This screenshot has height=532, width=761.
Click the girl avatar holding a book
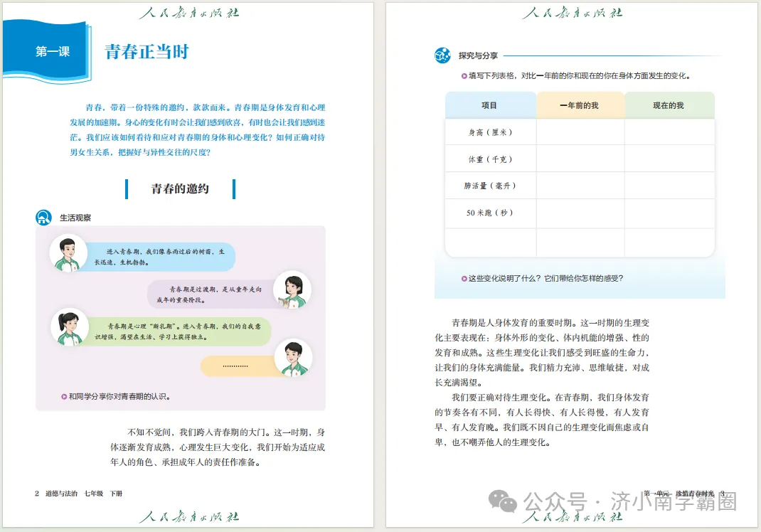[x=292, y=289]
